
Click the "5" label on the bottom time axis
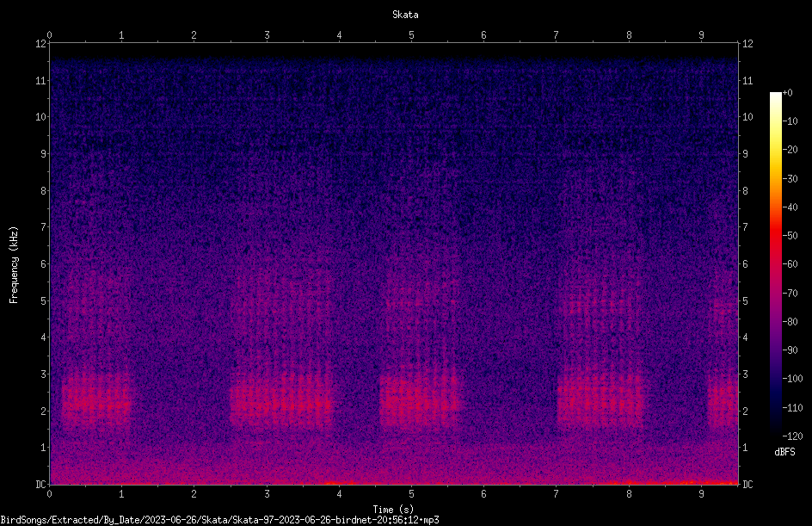pyautogui.click(x=411, y=494)
